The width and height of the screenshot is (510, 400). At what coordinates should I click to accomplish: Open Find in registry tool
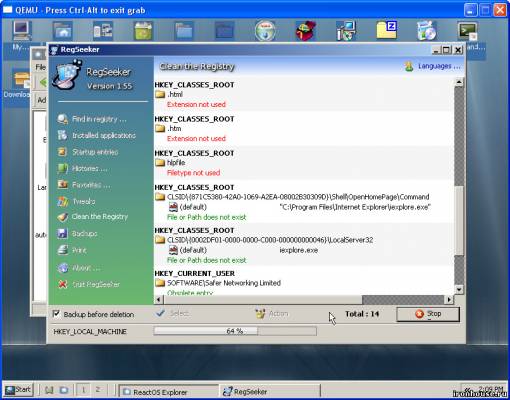pos(92,119)
